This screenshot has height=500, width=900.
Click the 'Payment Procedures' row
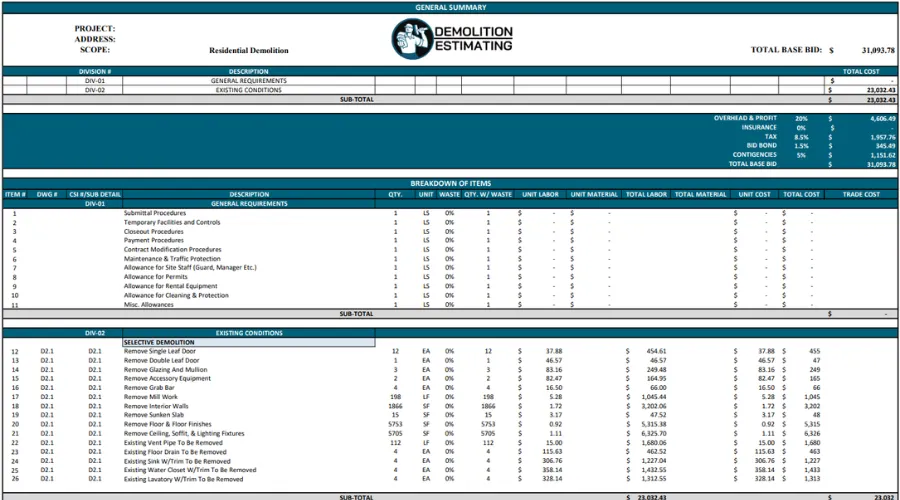pyautogui.click(x=154, y=241)
